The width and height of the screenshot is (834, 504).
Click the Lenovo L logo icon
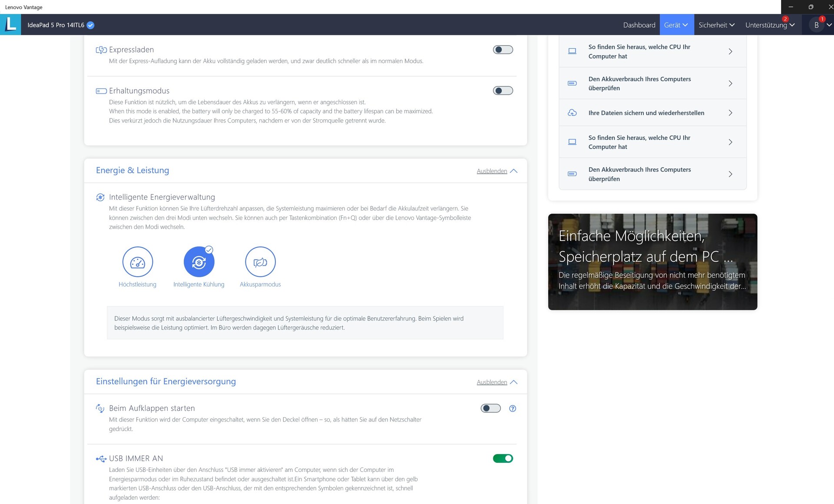(10, 24)
